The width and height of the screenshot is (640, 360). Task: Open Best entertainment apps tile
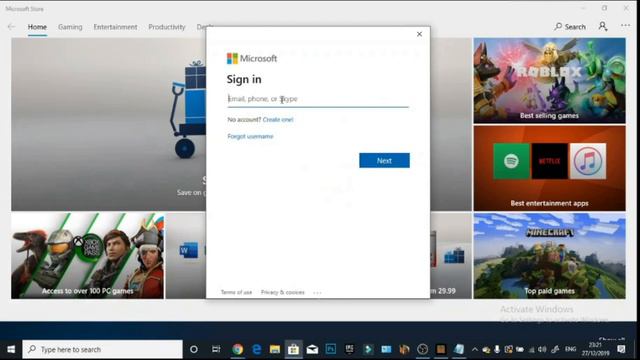pyautogui.click(x=549, y=168)
